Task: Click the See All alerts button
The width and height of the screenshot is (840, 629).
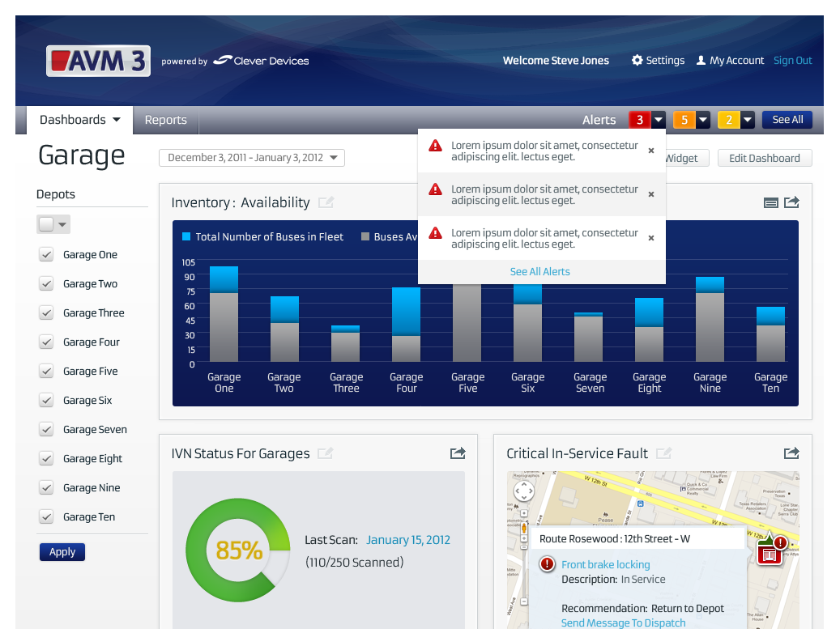Action: pos(787,119)
